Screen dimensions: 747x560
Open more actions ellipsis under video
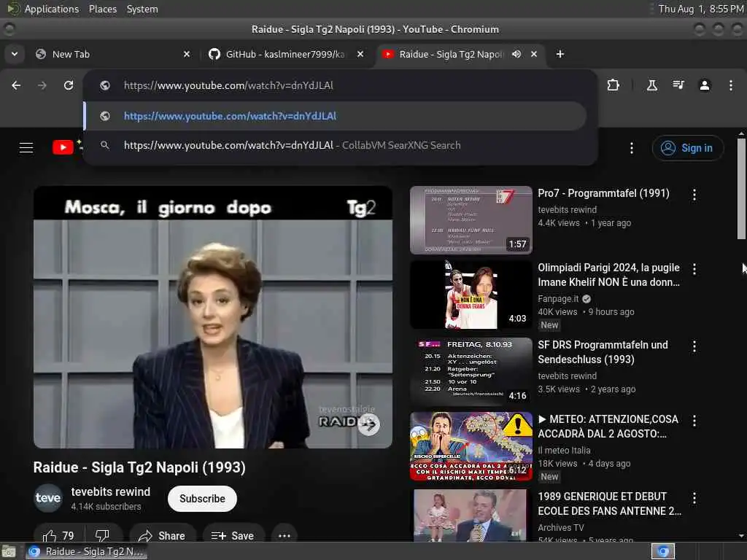285,536
